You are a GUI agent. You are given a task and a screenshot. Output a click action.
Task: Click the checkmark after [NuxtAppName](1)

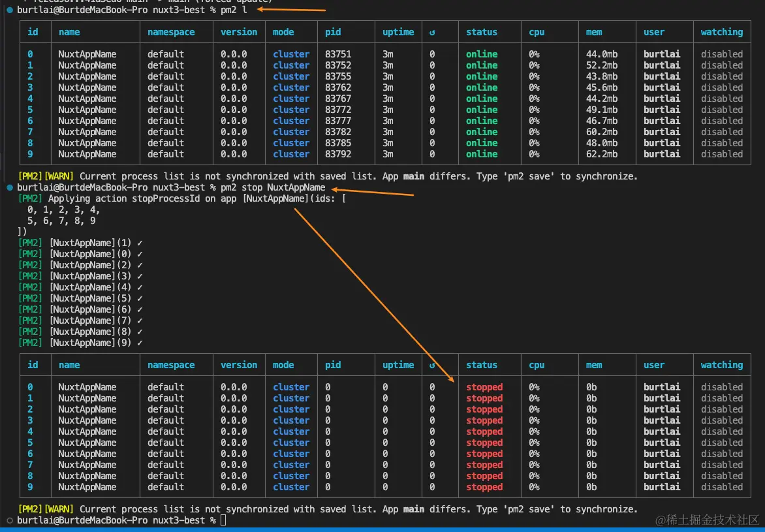[x=140, y=243]
